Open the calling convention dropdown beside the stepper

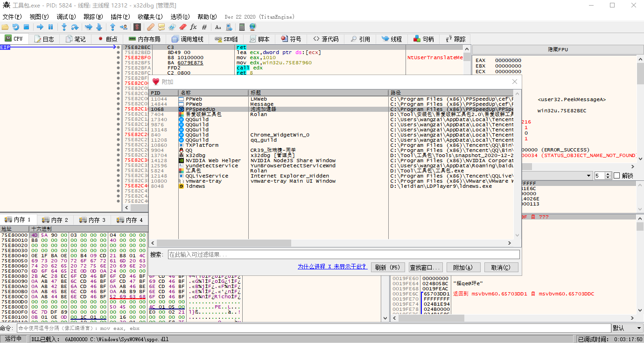click(x=588, y=176)
